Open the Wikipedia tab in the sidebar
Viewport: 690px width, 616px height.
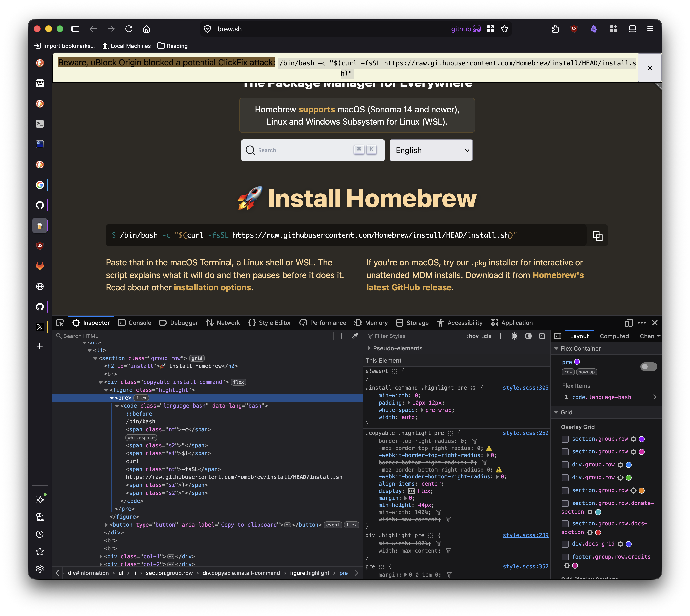click(40, 83)
